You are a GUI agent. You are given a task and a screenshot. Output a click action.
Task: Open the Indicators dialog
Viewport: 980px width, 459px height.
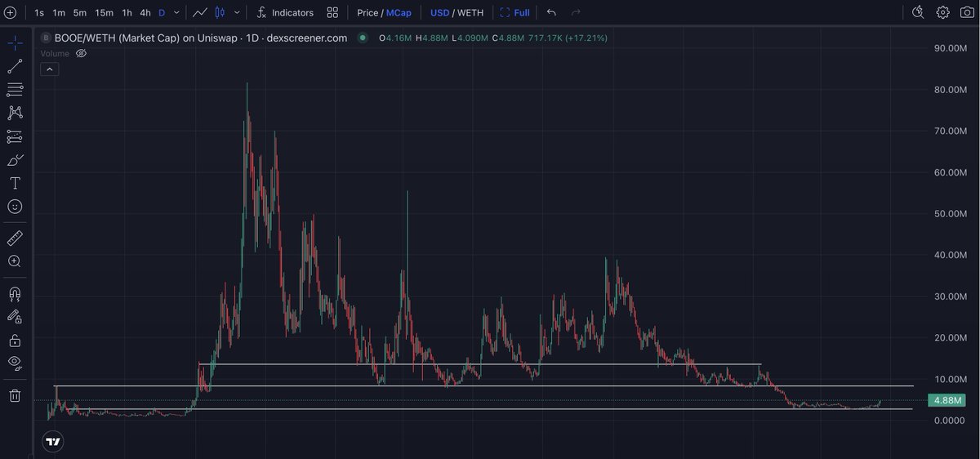tap(284, 13)
